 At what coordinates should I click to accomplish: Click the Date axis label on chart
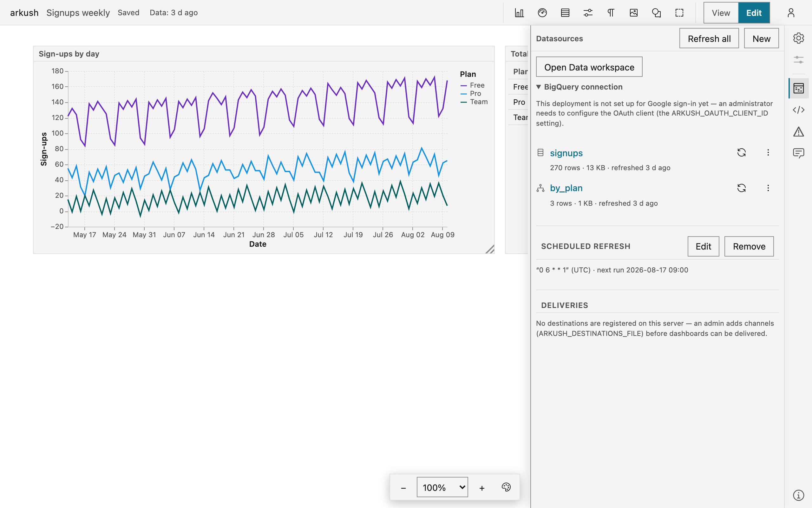(258, 244)
